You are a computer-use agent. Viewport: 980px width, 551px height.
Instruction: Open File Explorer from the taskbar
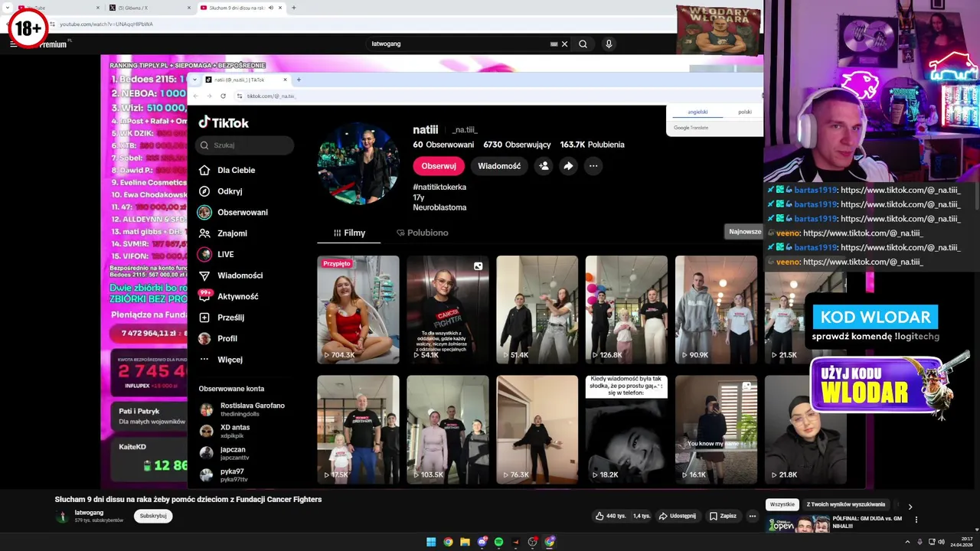465,542
